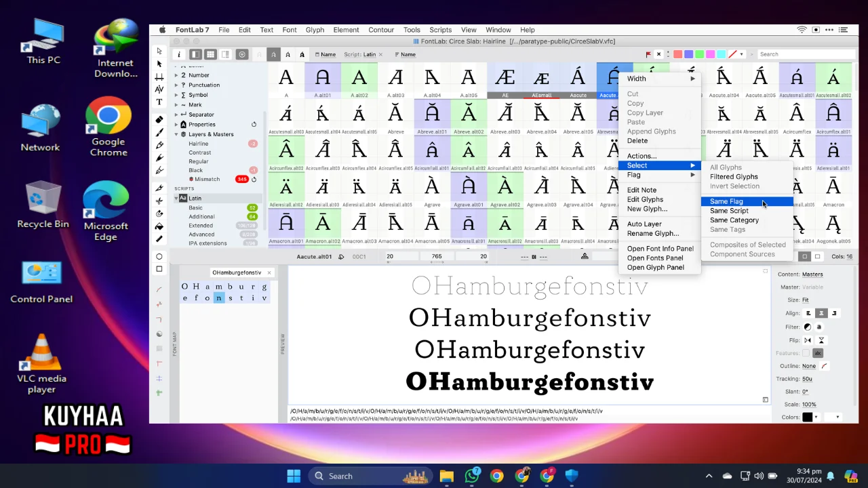Pick the Brush tool

(x=159, y=132)
